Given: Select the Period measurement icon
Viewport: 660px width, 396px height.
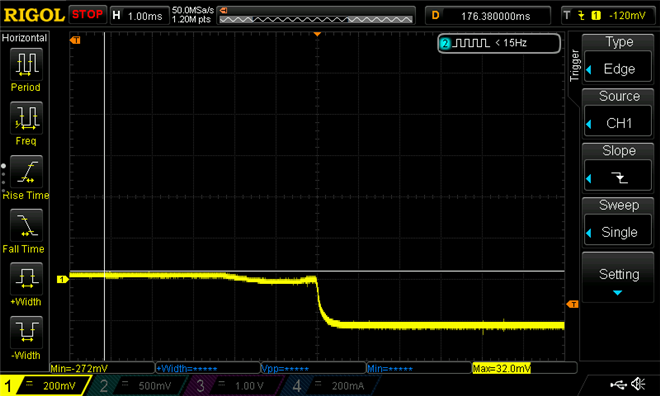Looking at the screenshot, I should 26,64.
